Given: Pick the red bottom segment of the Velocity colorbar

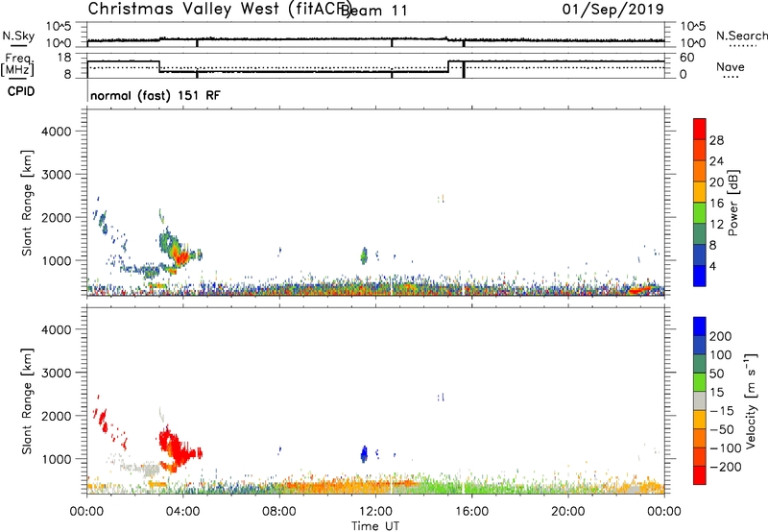Looking at the screenshot, I should (700, 475).
